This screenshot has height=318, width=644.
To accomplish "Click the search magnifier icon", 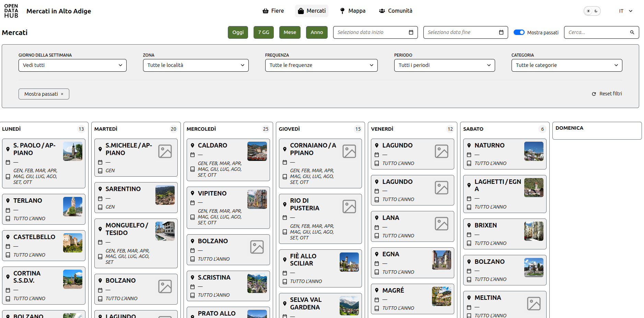I will tap(632, 32).
